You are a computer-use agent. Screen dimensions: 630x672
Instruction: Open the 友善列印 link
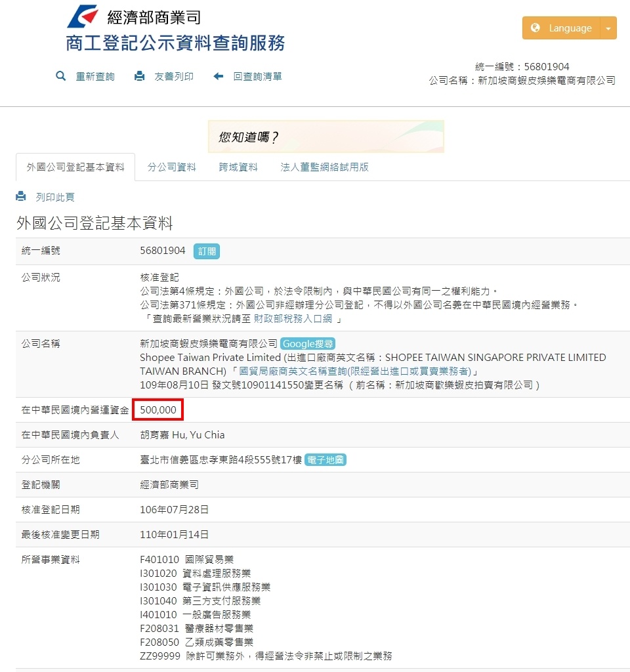174,77
